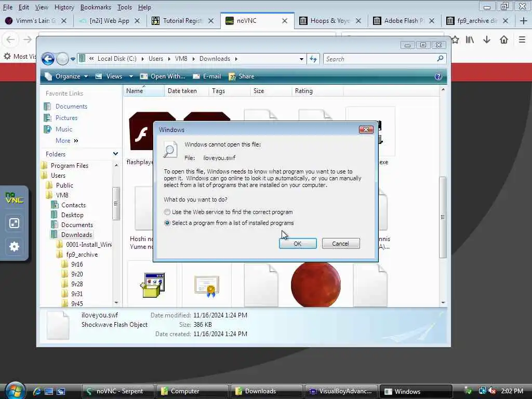Close the Windows cannot open dialog
Viewport: 532px width, 399px height.
(366, 129)
